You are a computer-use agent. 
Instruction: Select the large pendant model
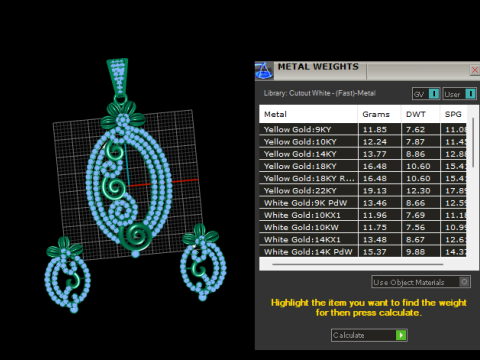(x=128, y=157)
